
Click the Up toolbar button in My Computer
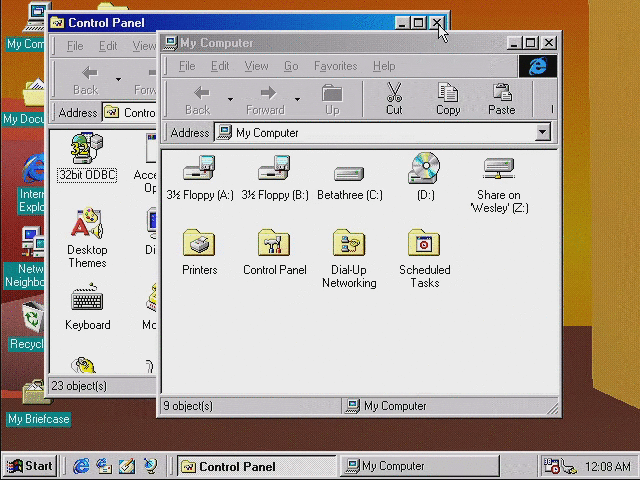coord(332,99)
